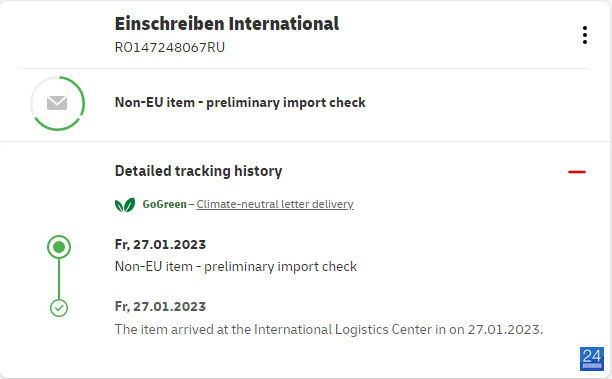Click the International Logistics Center arrival entry
Viewport: 612px width, 379px height.
pos(329,329)
